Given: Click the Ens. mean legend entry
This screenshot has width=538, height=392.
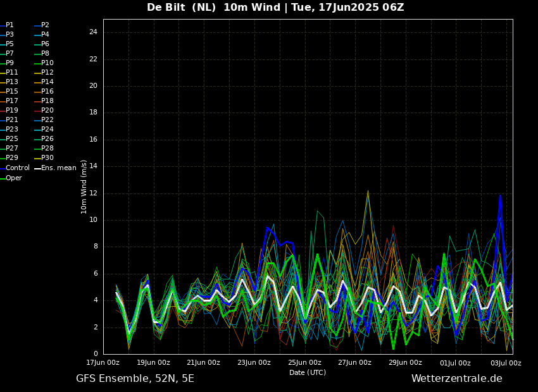Looking at the screenshot, I should tap(58, 168).
